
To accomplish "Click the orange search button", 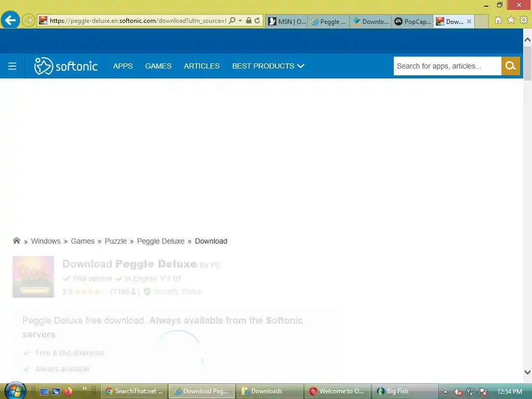I will click(x=510, y=66).
